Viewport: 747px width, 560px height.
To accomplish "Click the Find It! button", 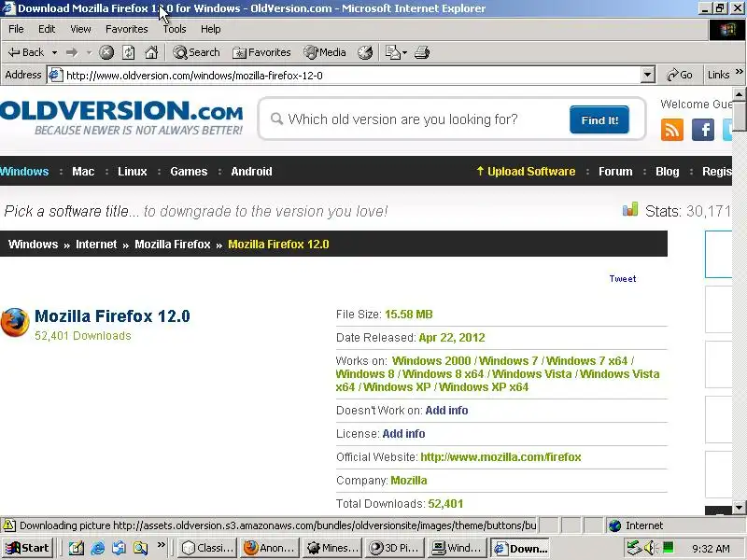I will 599,120.
